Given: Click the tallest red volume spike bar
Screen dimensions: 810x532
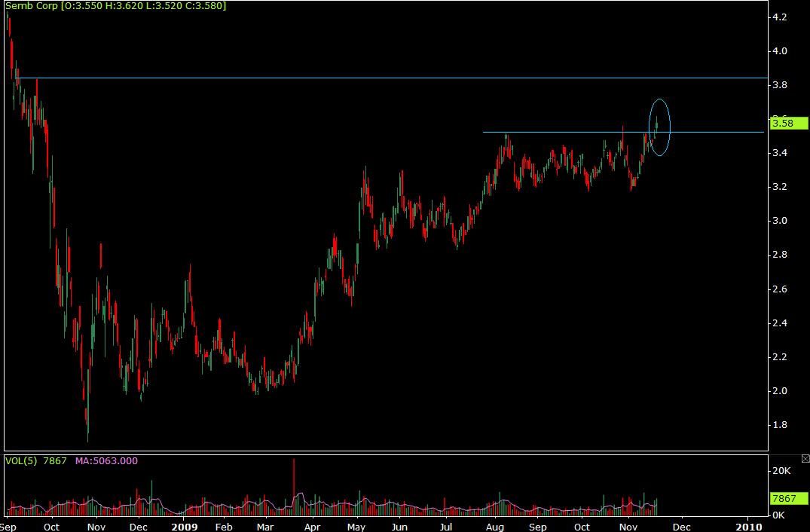Looking at the screenshot, I should (293, 487).
